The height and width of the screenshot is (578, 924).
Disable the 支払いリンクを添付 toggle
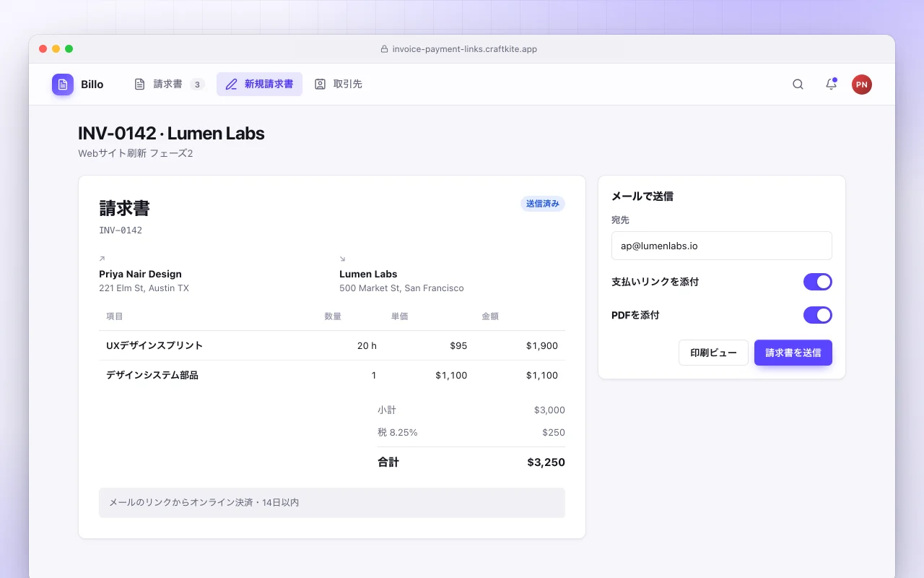click(818, 282)
